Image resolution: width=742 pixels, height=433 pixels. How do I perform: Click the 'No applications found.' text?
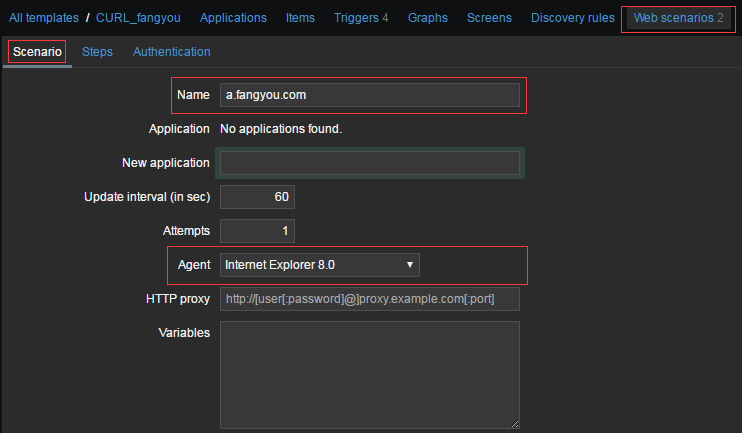click(281, 129)
